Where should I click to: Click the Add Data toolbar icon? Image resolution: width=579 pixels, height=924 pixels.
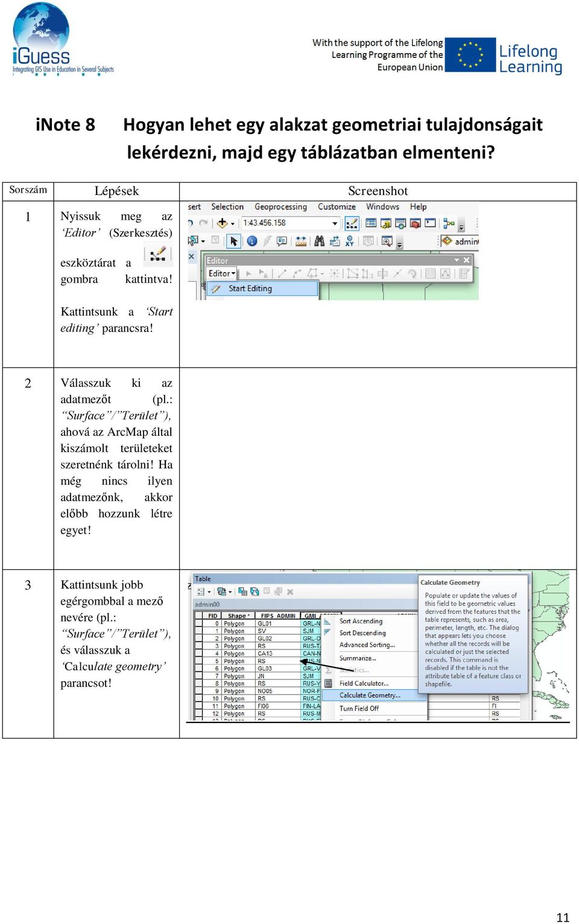(222, 223)
